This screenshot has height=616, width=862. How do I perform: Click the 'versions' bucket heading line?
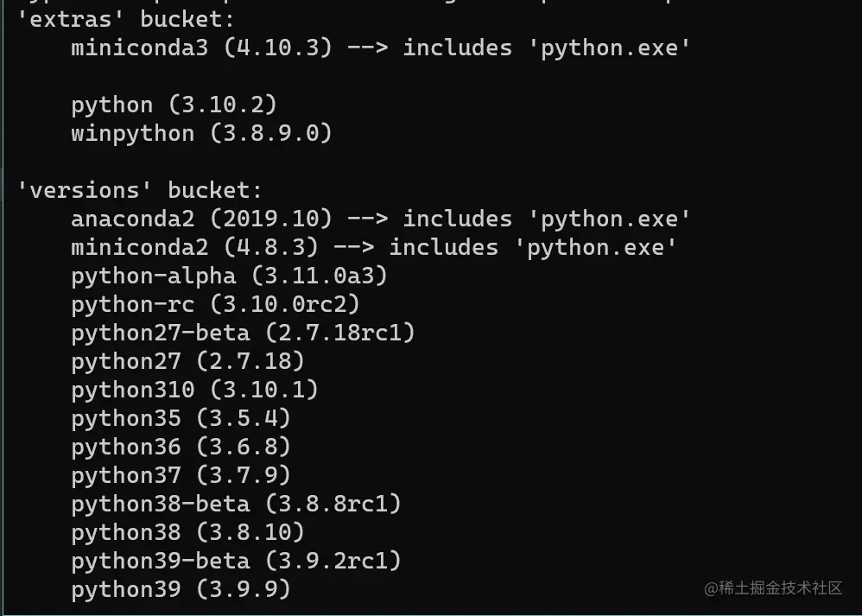[x=139, y=190]
